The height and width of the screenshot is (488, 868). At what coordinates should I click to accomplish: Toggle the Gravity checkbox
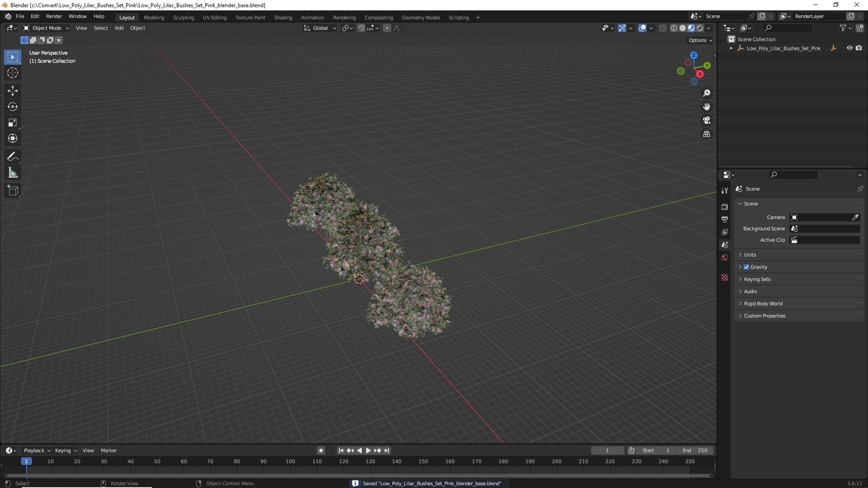coord(746,267)
